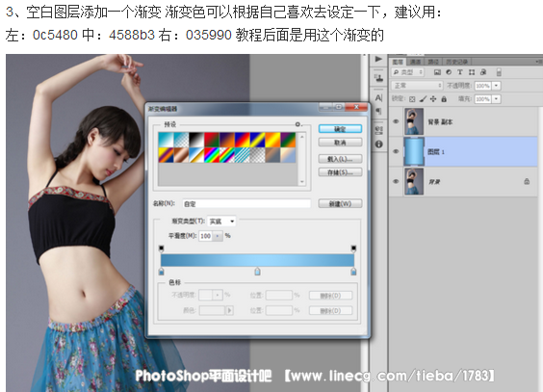Click on the gradient preview bar
Image resolution: width=543 pixels, height=392 pixels.
(x=257, y=260)
